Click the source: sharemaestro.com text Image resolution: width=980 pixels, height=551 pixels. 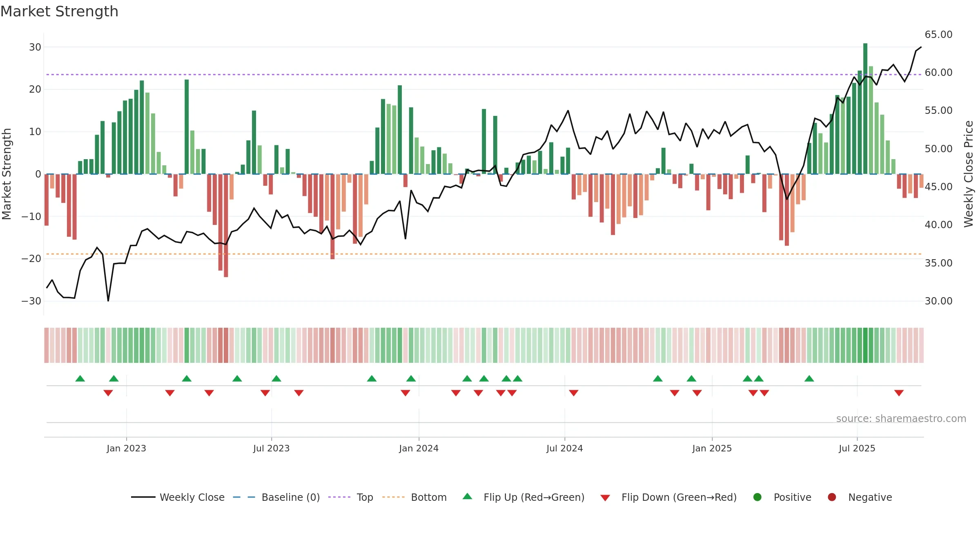tap(901, 418)
